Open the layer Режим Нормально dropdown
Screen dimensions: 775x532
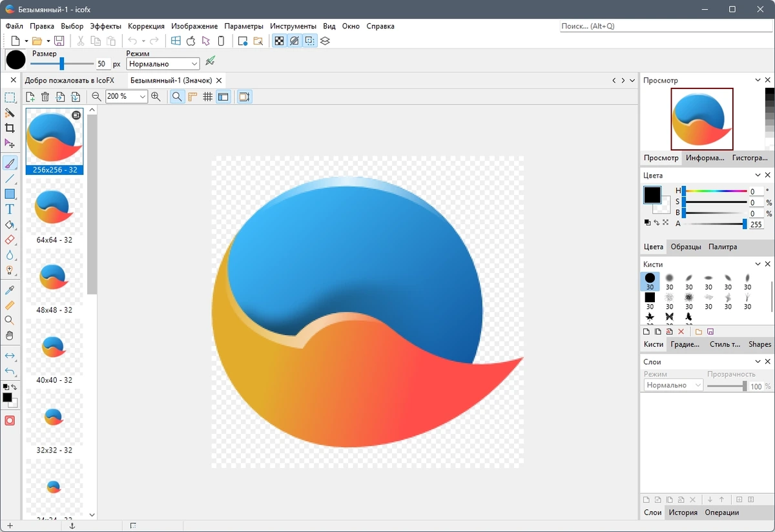tap(674, 385)
